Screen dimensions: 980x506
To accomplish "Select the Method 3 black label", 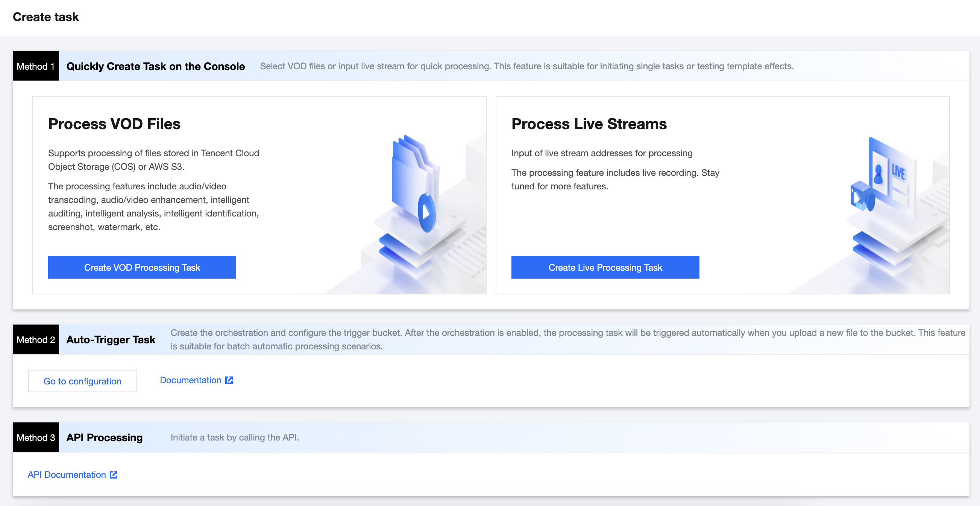I will pos(36,437).
